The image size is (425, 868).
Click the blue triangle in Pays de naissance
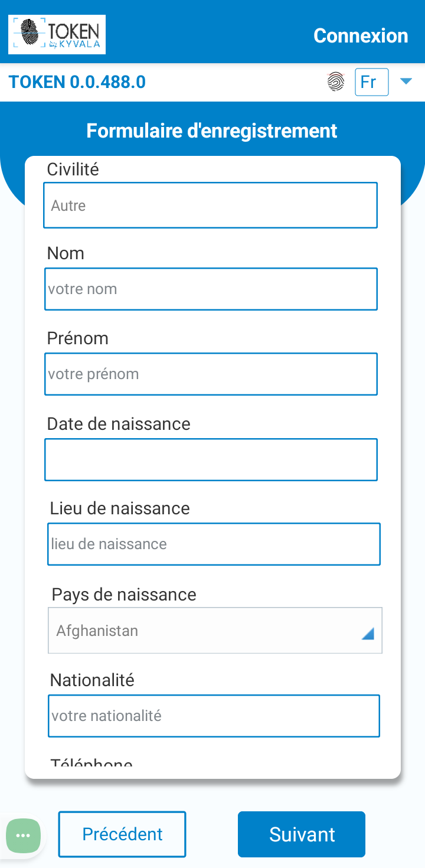pos(368,634)
